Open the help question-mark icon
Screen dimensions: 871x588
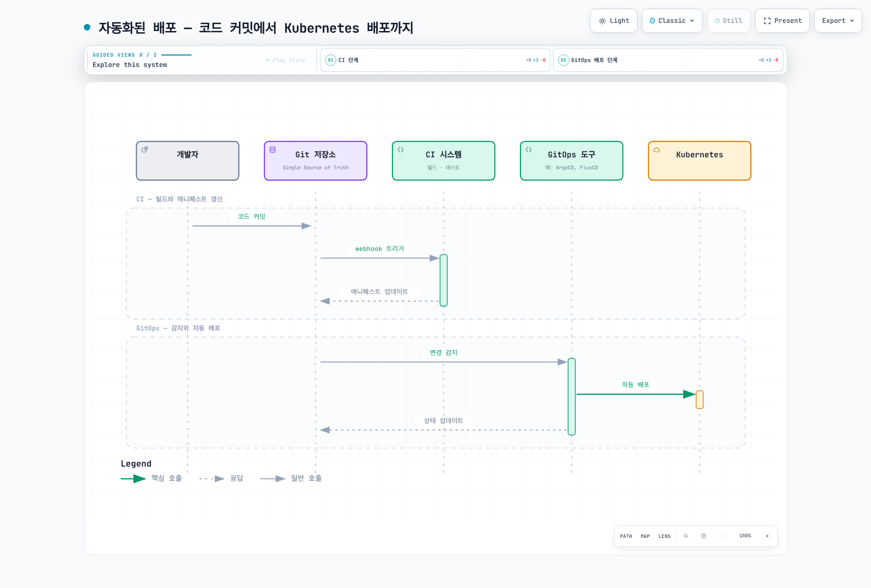coord(703,536)
